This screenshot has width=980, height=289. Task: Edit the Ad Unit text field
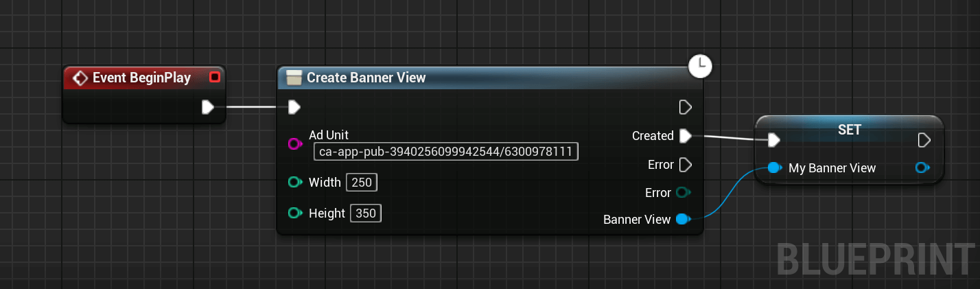click(x=446, y=151)
